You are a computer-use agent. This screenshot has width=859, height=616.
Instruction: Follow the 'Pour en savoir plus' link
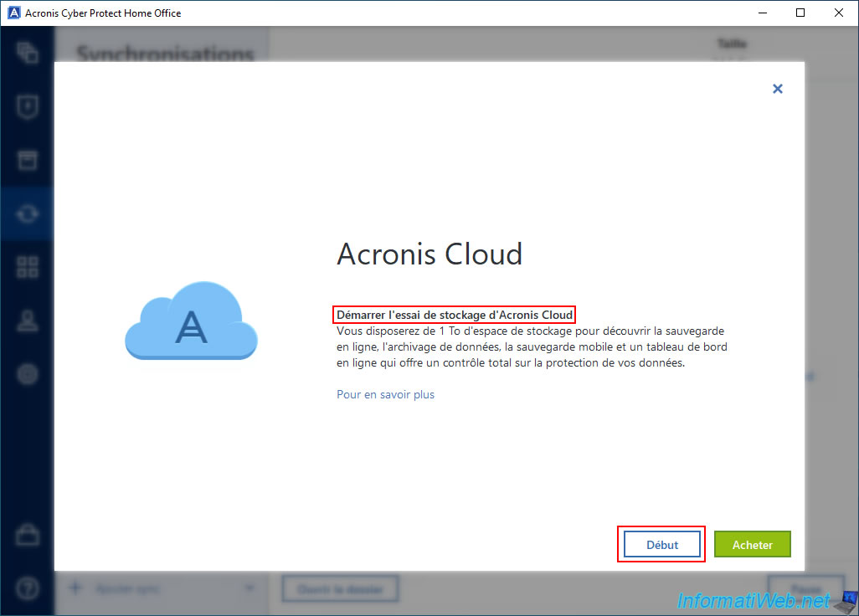pyautogui.click(x=385, y=394)
